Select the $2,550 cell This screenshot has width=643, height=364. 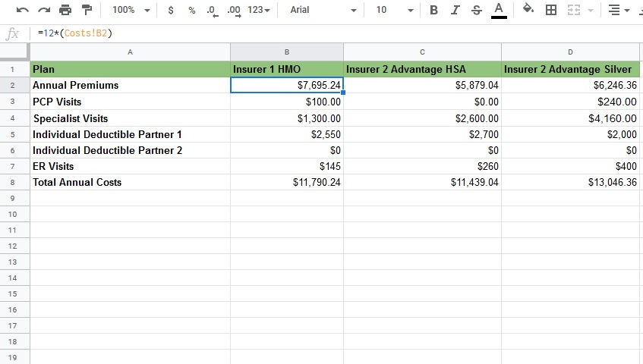[x=287, y=134]
